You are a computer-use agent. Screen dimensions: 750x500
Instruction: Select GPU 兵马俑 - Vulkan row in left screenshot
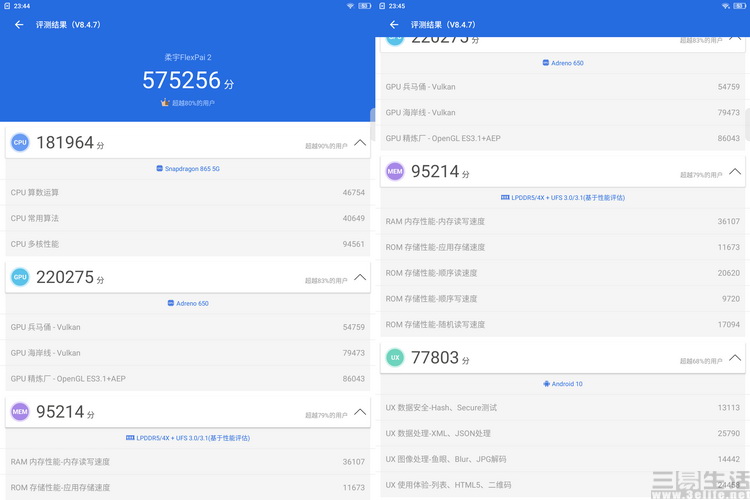[188, 327]
